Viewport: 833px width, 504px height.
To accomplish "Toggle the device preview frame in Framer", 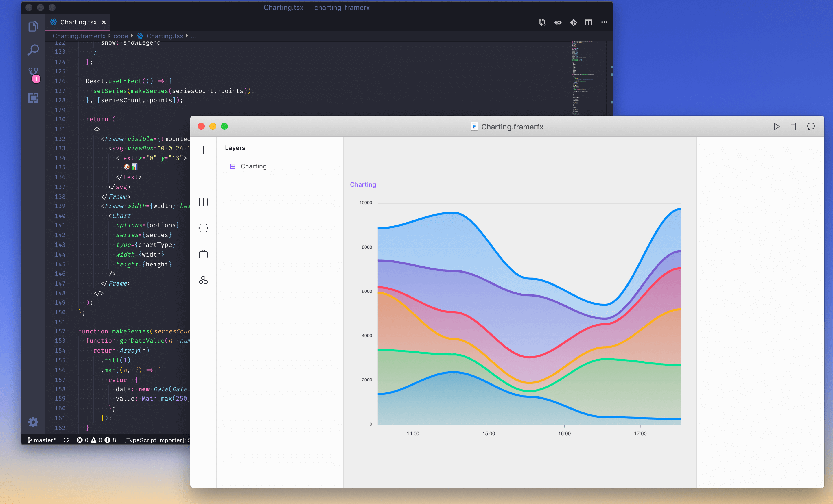I will (x=793, y=127).
